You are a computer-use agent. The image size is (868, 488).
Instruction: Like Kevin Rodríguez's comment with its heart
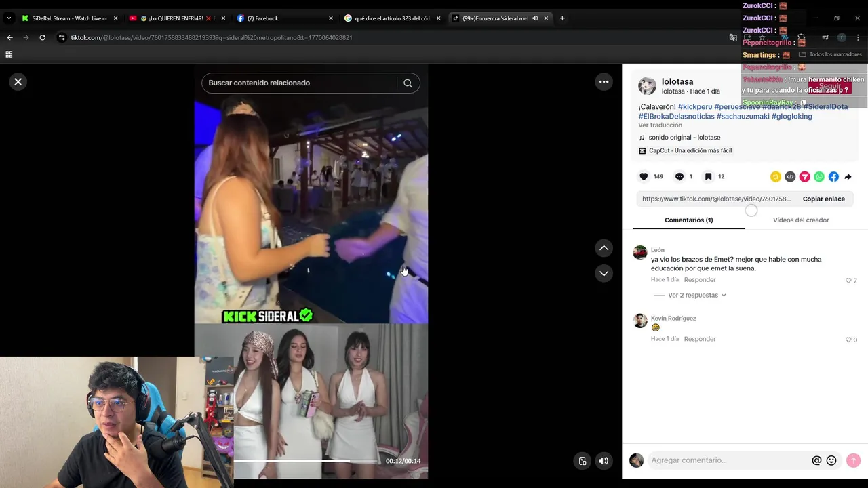click(x=848, y=340)
